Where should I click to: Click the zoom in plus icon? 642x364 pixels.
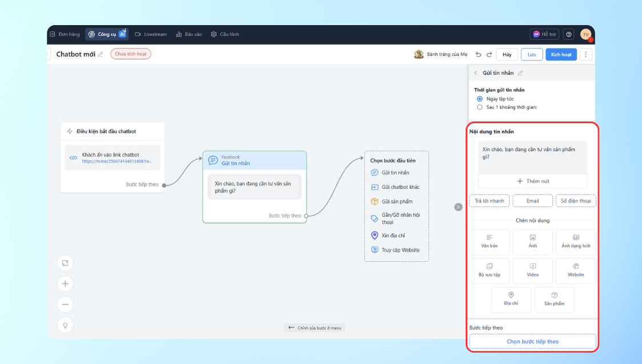[65, 284]
